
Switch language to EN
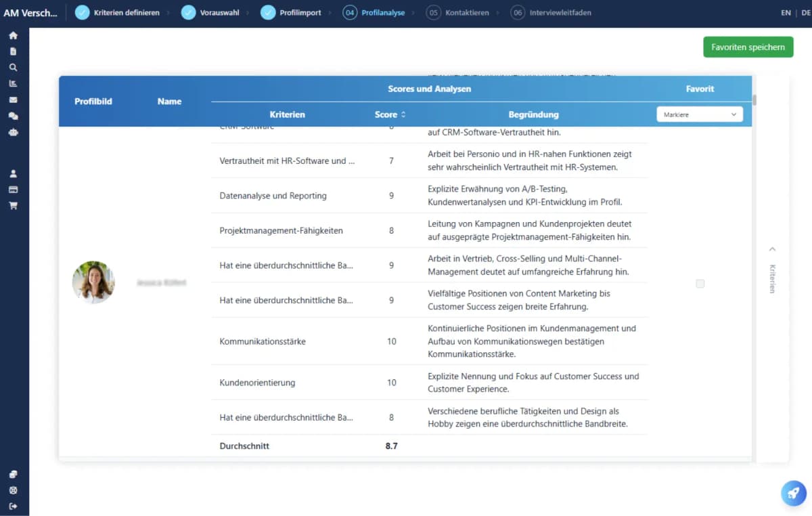(x=786, y=13)
